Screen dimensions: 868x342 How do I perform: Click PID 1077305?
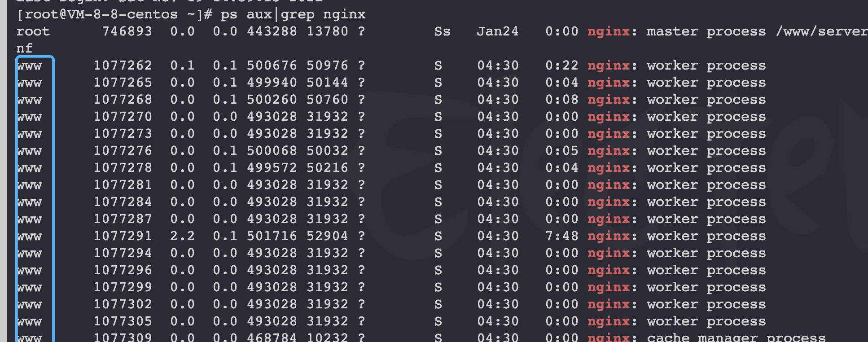pos(123,321)
